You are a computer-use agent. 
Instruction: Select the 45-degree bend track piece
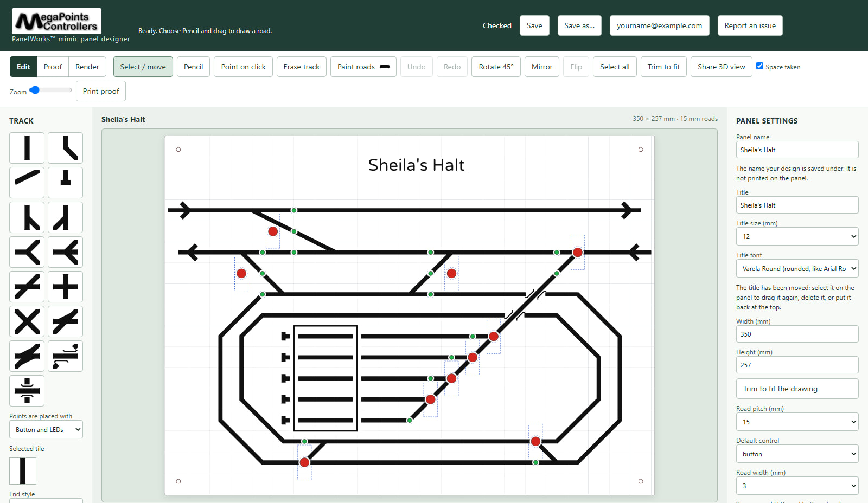pos(65,148)
